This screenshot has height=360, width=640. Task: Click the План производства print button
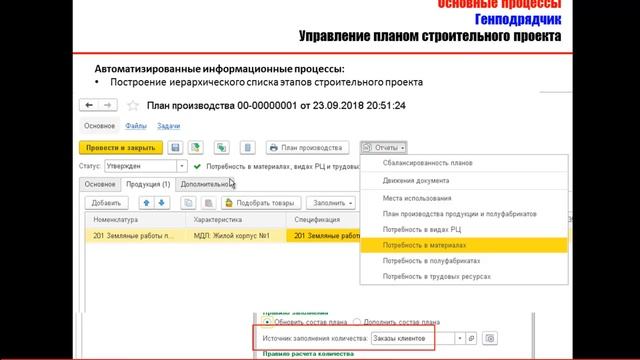307,148
